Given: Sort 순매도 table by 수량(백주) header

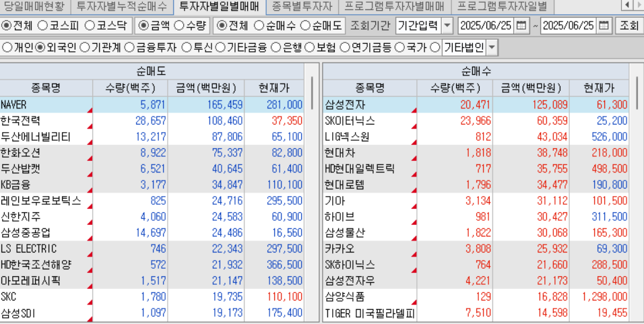Looking at the screenshot, I should pyautogui.click(x=130, y=88).
